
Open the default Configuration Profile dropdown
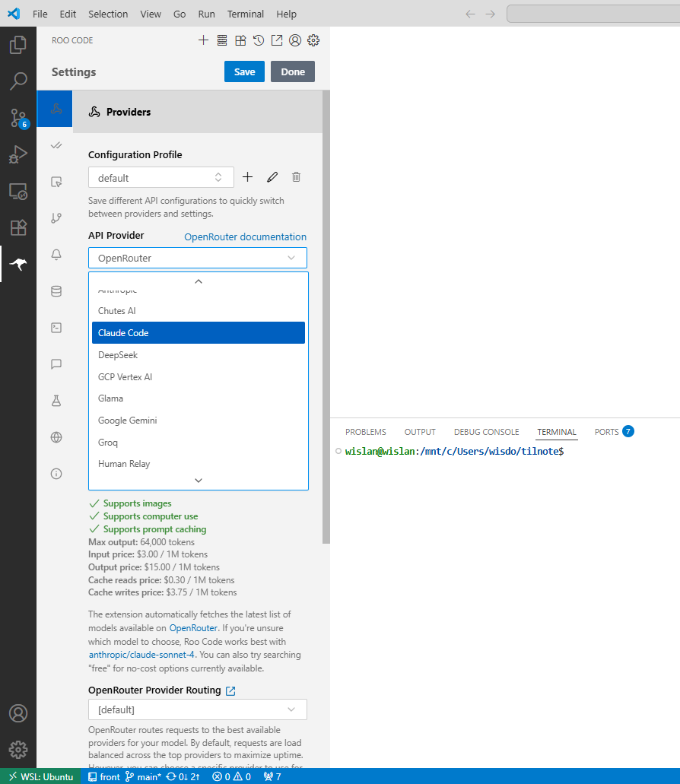click(161, 177)
